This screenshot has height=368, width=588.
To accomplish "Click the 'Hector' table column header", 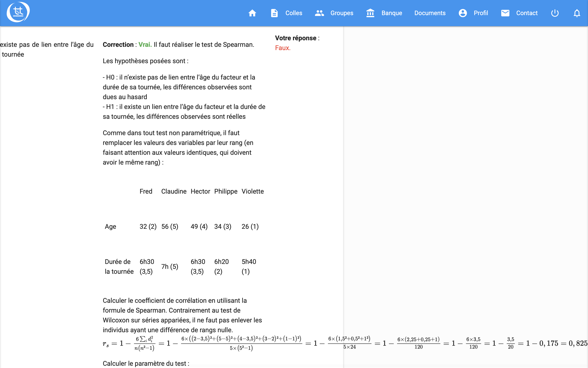I will coord(200,191).
